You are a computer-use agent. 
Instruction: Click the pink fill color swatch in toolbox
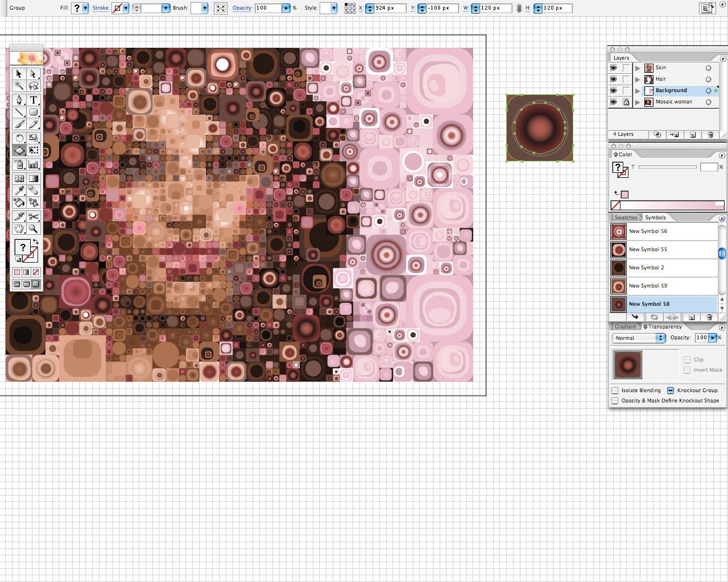click(16, 272)
